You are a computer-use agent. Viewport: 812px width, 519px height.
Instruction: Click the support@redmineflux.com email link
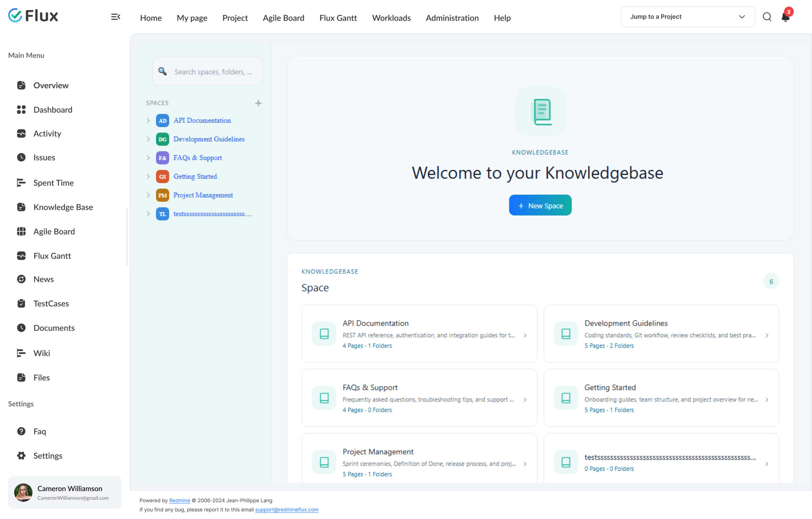tap(287, 509)
